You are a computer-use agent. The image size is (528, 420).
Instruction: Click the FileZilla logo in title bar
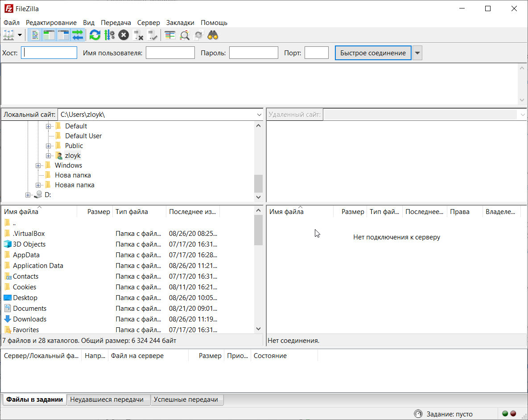pyautogui.click(x=9, y=9)
